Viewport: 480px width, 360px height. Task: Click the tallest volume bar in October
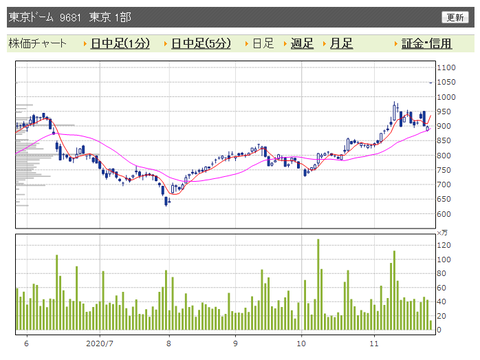click(x=318, y=284)
